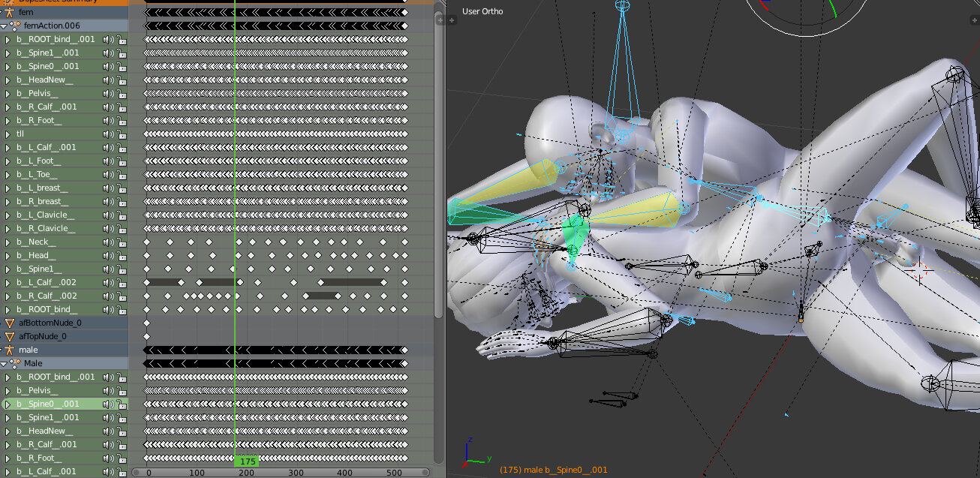This screenshot has height=478, width=980.
Task: Select the femAction.006 channel name
Action: [x=52, y=26]
